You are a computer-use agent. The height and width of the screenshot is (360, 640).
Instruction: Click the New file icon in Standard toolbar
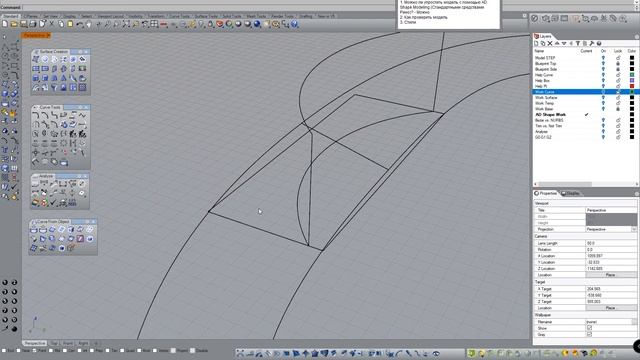pyautogui.click(x=5, y=24)
